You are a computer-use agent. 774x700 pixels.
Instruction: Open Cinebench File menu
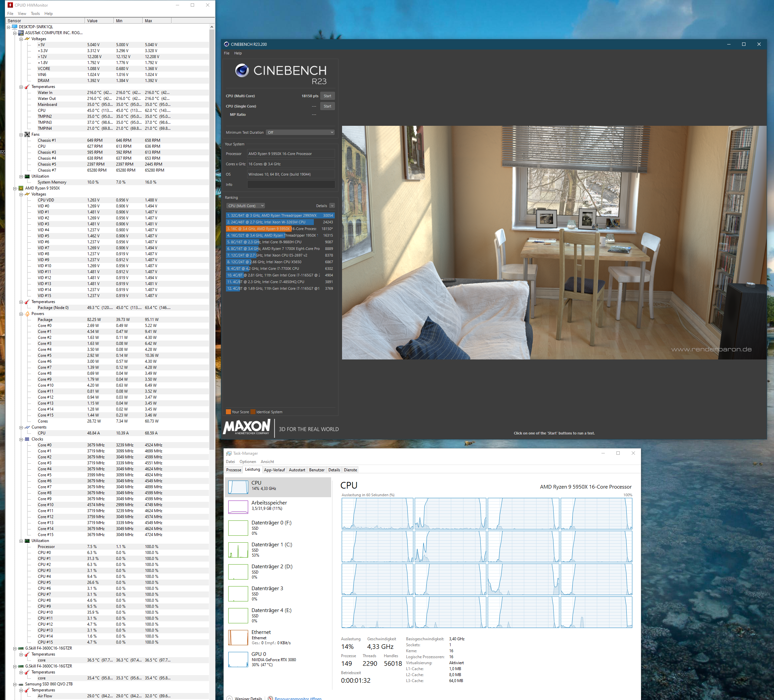pyautogui.click(x=227, y=53)
